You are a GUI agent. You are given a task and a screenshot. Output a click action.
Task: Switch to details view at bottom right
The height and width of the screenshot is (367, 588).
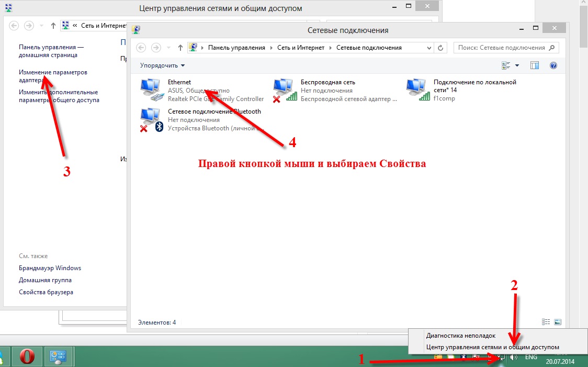pyautogui.click(x=546, y=322)
